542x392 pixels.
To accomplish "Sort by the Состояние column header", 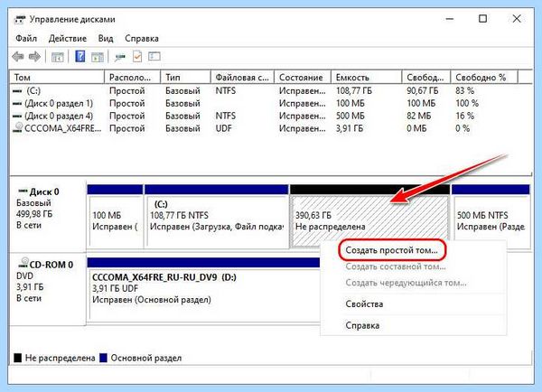I will click(303, 77).
